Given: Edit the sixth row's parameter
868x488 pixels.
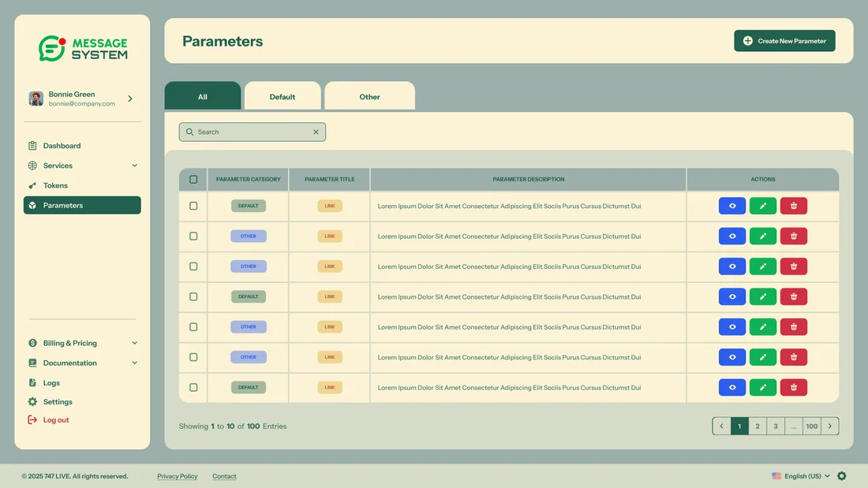Looking at the screenshot, I should (x=763, y=357).
